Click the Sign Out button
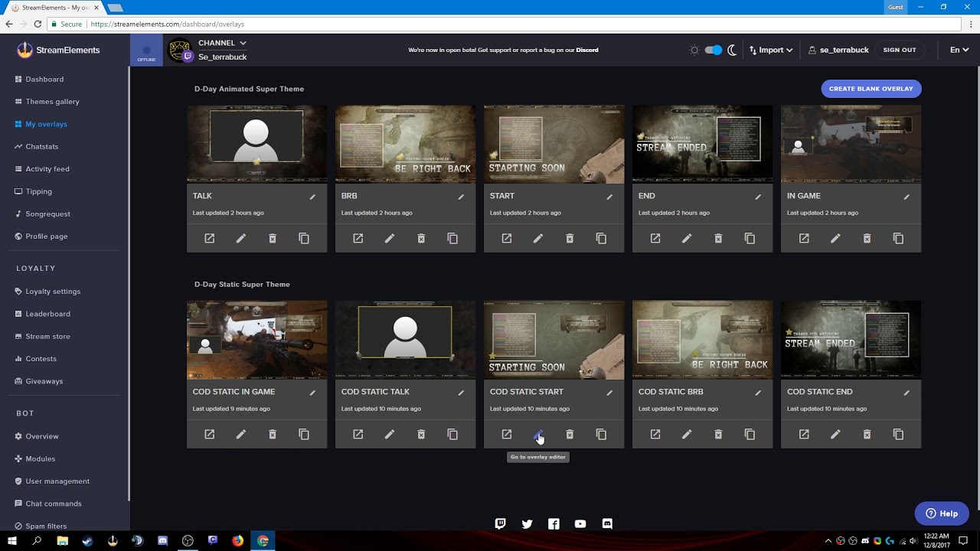The width and height of the screenshot is (980, 551). point(899,50)
